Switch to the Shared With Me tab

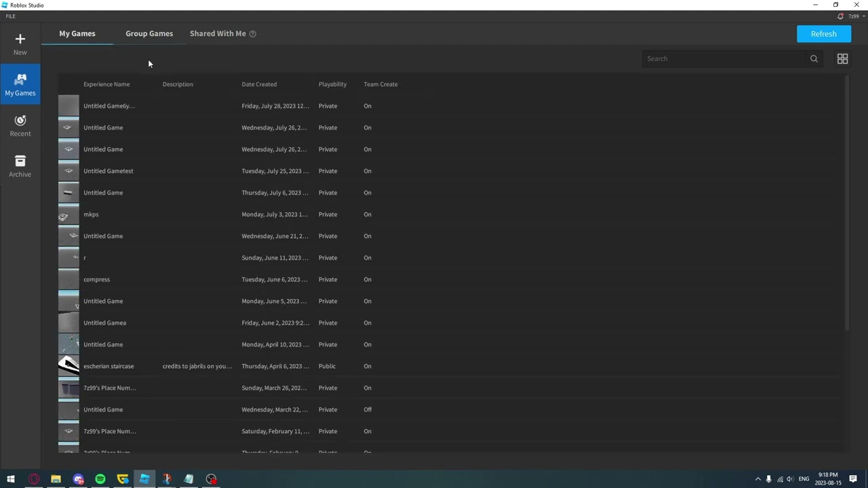pos(218,34)
